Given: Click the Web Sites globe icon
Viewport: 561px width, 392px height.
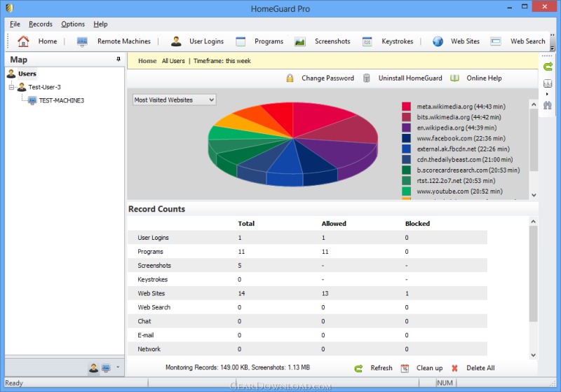Looking at the screenshot, I should pos(438,41).
